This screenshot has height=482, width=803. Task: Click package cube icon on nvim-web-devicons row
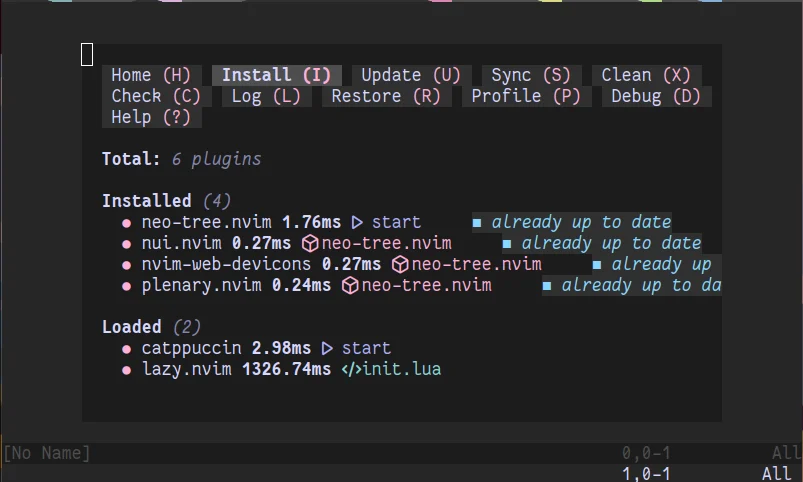[x=400, y=265]
